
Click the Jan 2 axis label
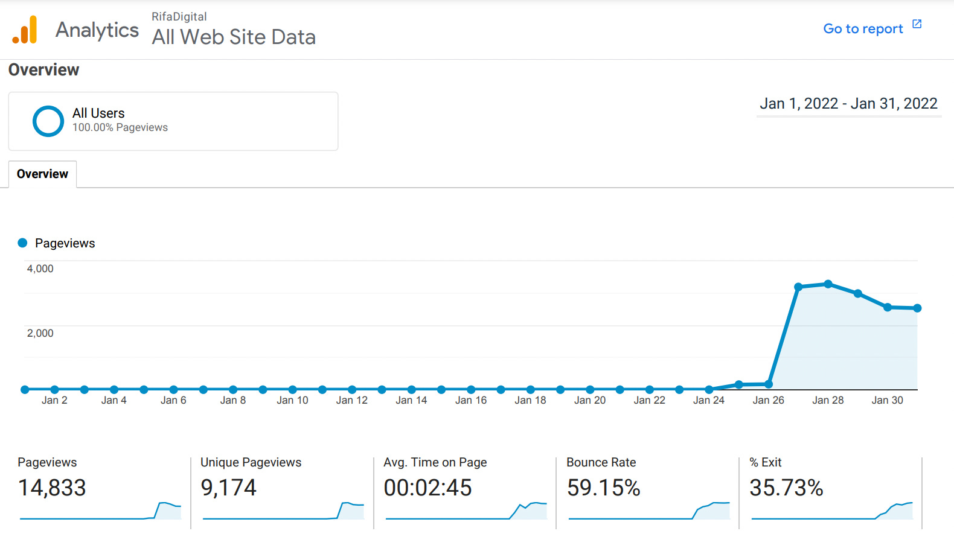point(54,400)
